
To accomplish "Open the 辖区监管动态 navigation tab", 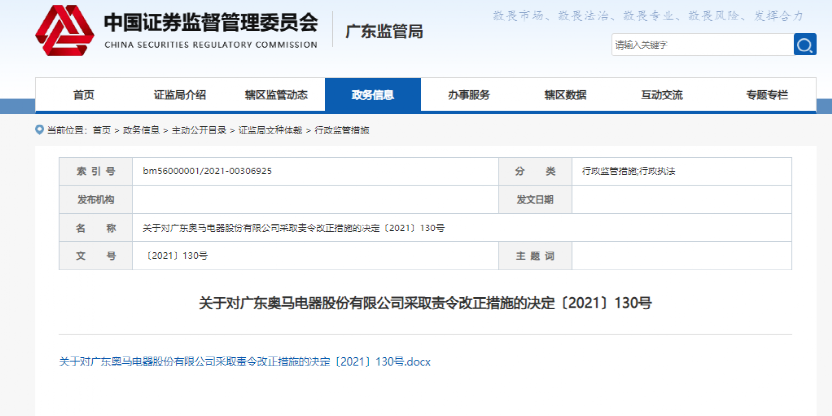I will point(276,95).
